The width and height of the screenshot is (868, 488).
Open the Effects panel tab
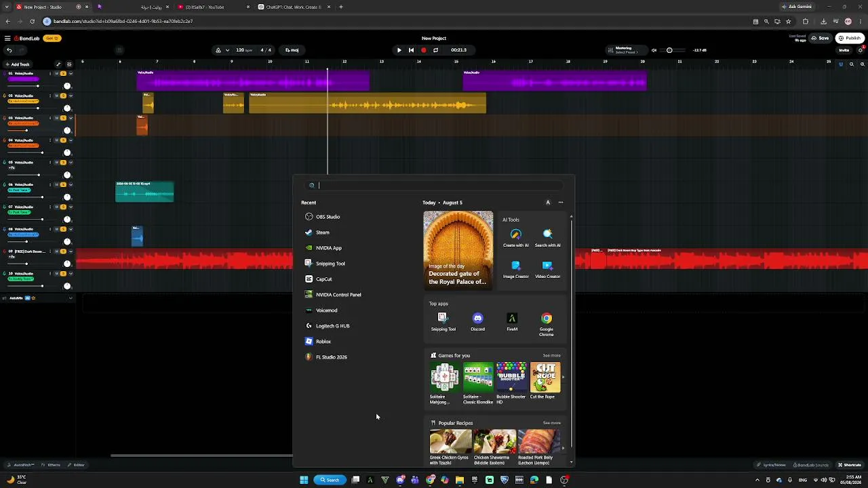coord(51,465)
